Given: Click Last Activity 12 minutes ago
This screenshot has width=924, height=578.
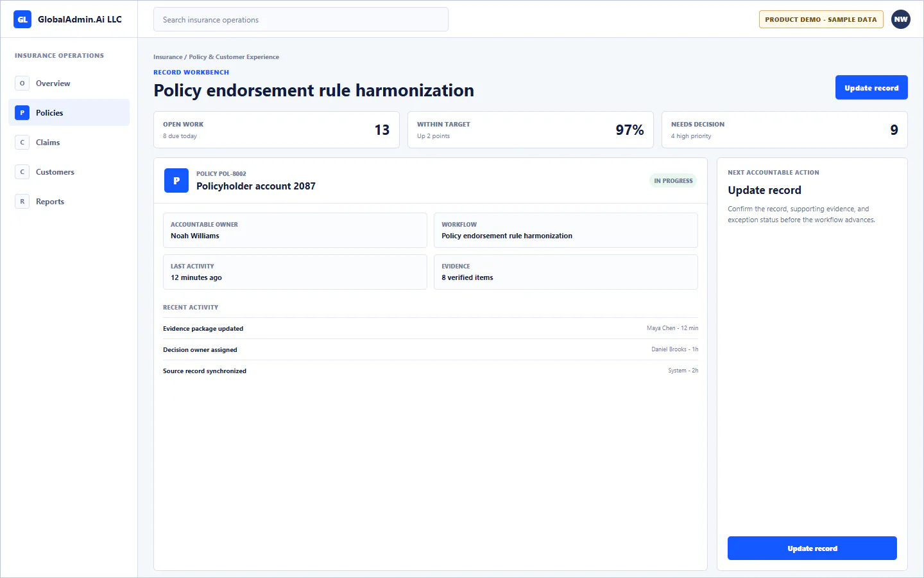Looking at the screenshot, I should click(295, 272).
